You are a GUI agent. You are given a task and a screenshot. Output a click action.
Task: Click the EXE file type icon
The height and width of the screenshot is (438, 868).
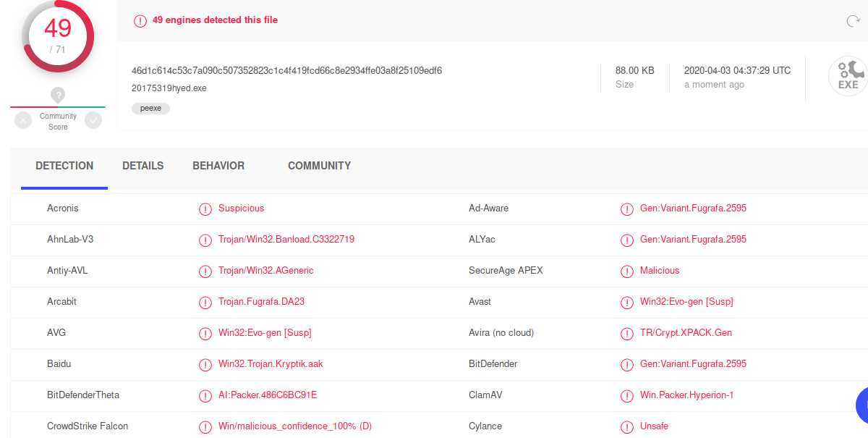coord(848,76)
